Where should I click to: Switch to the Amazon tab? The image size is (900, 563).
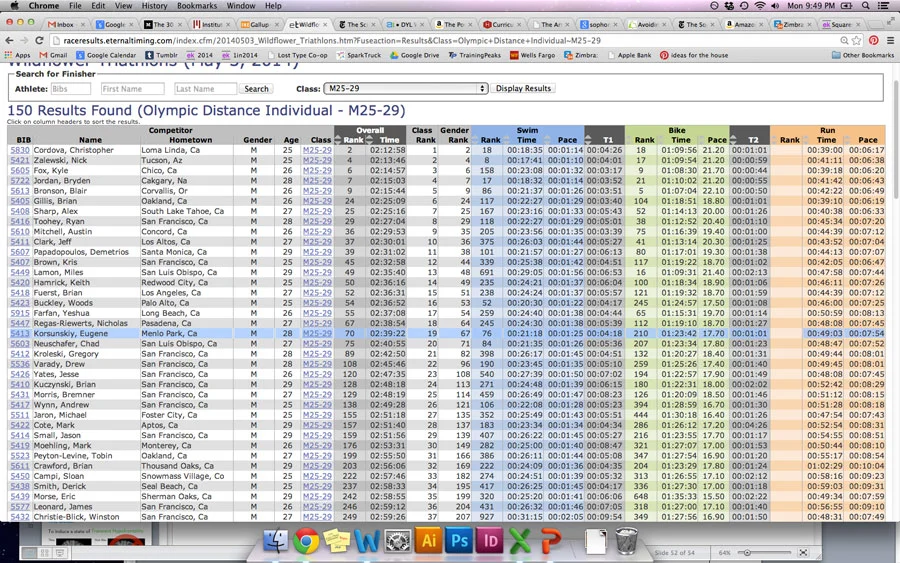pos(744,25)
